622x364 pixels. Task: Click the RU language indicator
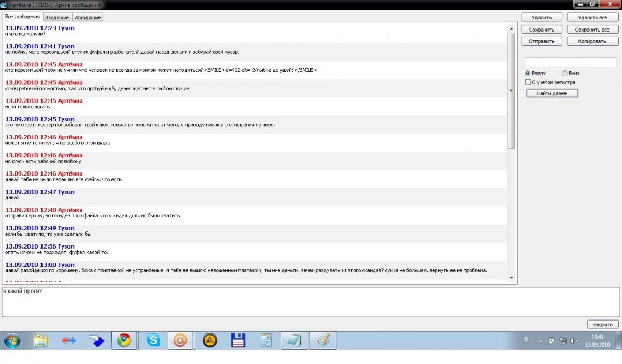click(528, 340)
